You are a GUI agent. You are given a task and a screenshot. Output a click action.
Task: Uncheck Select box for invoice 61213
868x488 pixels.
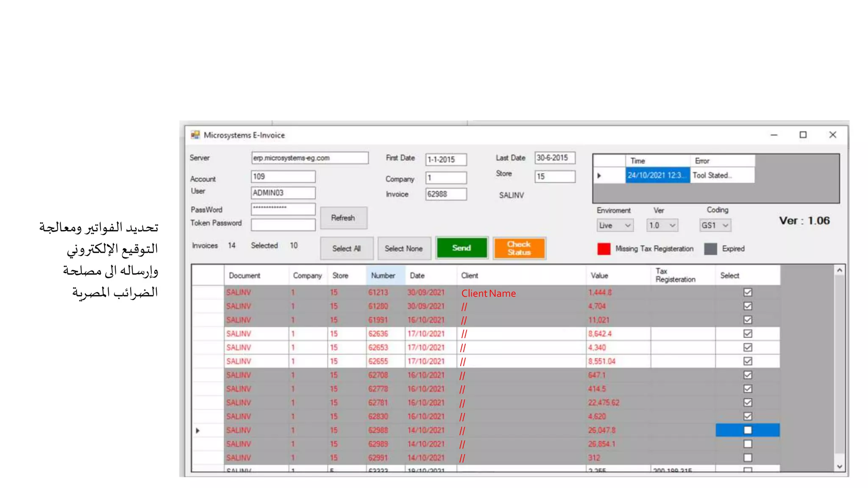748,292
